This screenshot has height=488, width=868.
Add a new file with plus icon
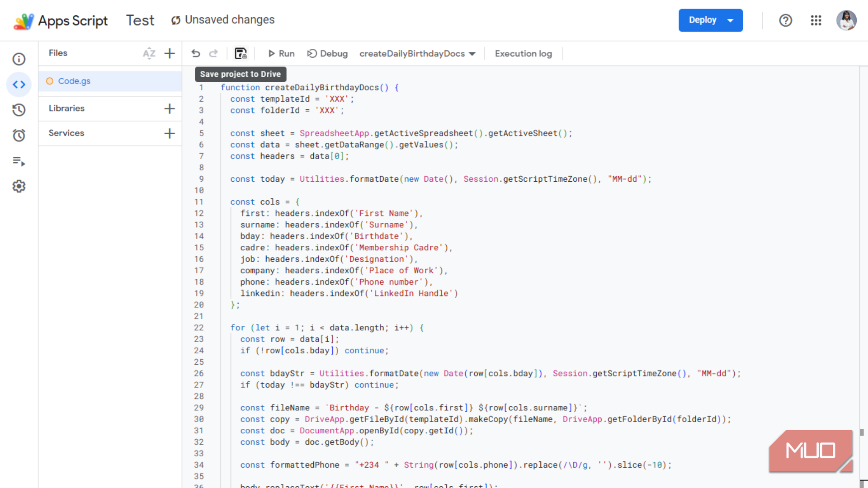pyautogui.click(x=170, y=53)
